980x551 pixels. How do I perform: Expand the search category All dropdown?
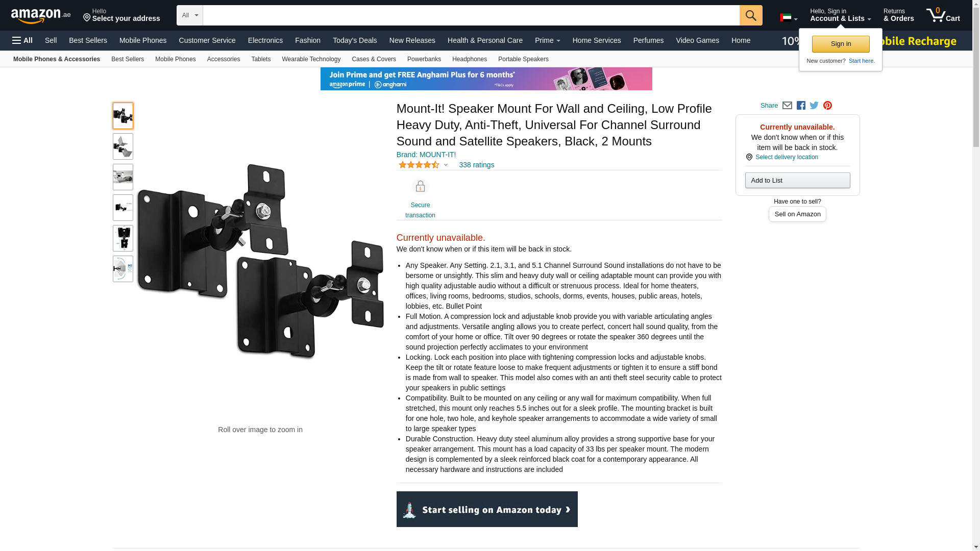(x=189, y=15)
